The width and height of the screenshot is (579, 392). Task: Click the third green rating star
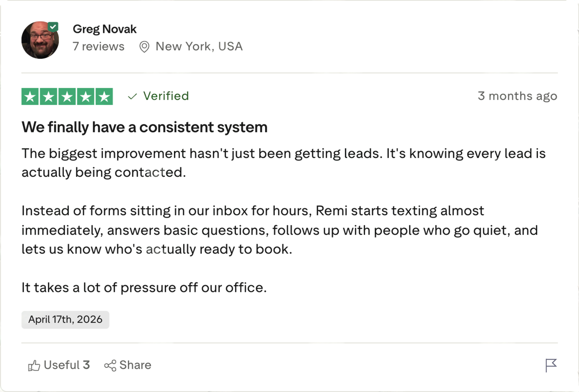point(67,96)
